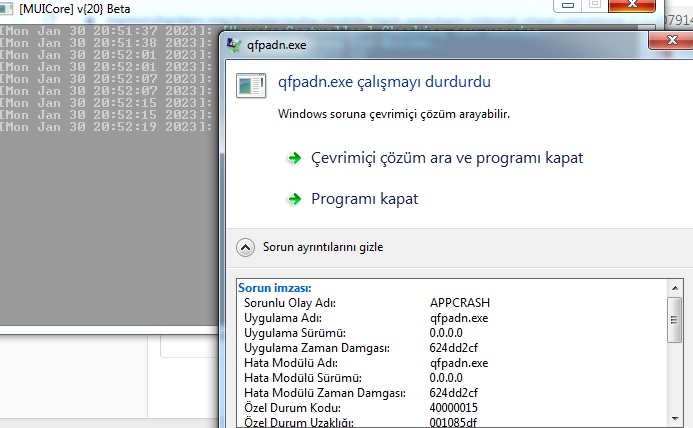Close the qfpadn.exe crash dialog
Image resolution: width=693 pixels, height=428 pixels.
671,40
